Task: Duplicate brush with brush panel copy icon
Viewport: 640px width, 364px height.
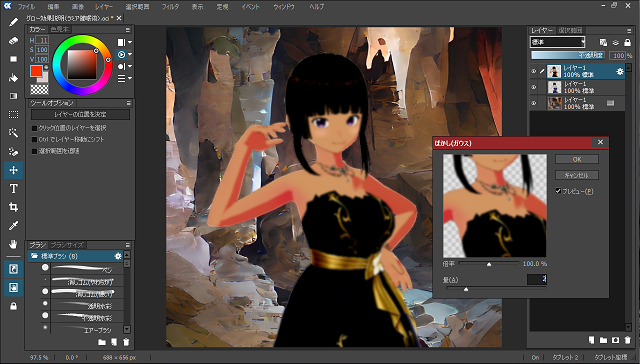Action: pyautogui.click(x=114, y=342)
